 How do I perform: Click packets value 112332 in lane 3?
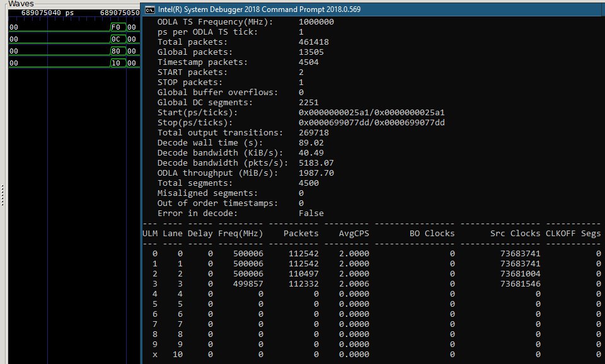(x=304, y=284)
